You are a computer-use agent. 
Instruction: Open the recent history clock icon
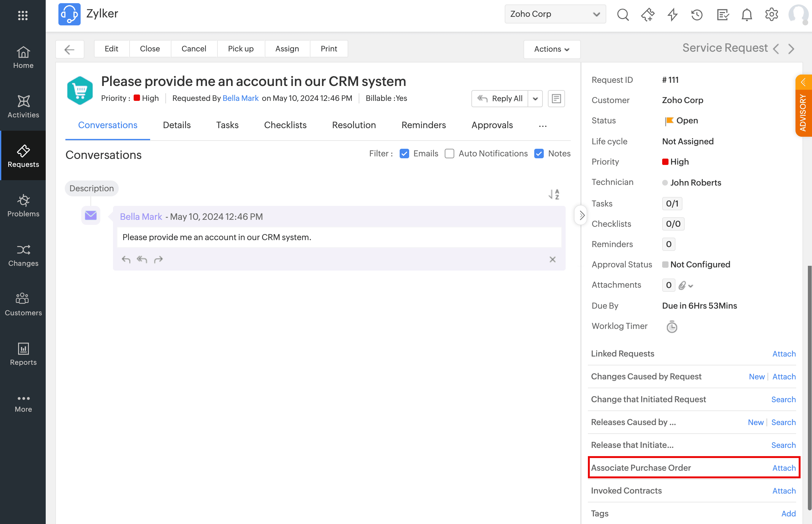pyautogui.click(x=696, y=15)
